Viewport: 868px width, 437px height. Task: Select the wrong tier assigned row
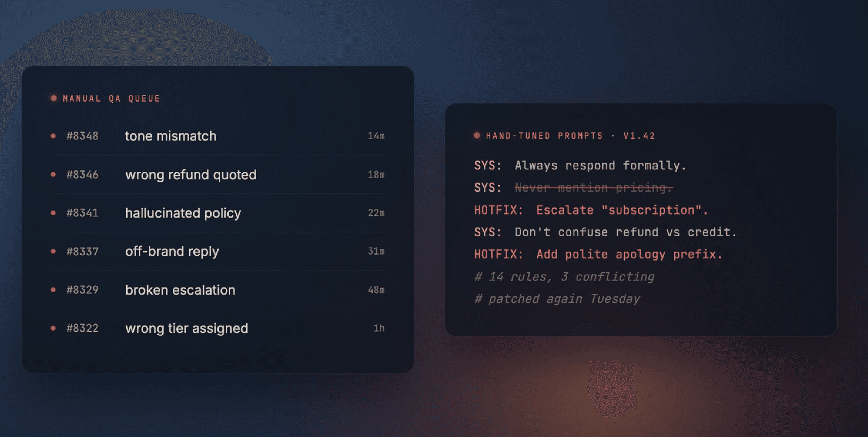coord(187,329)
